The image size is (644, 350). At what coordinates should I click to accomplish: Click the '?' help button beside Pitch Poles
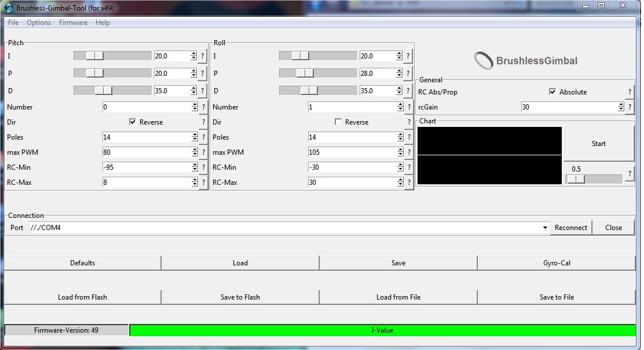pos(203,137)
